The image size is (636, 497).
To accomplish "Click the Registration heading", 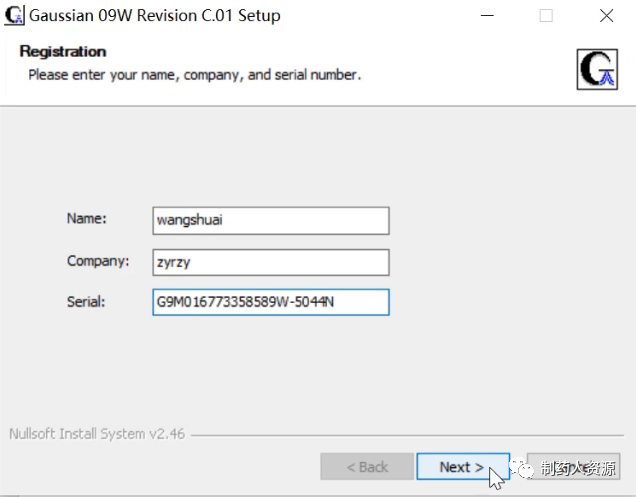I will pyautogui.click(x=63, y=52).
